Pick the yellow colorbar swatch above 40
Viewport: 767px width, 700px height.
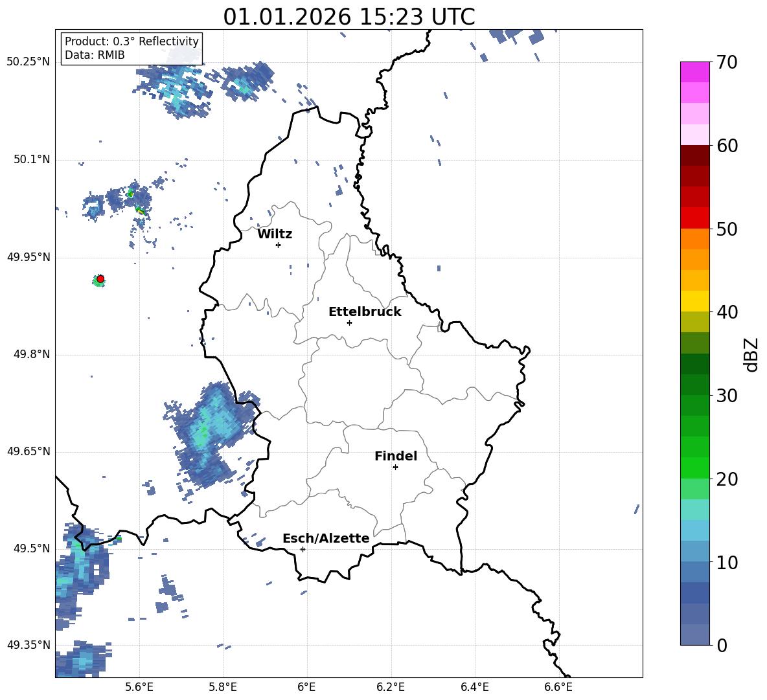pos(694,301)
